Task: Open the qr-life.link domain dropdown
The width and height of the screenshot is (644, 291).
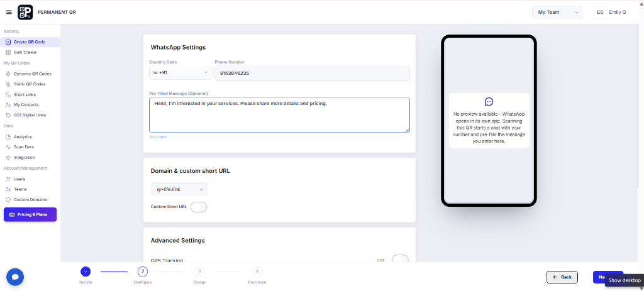Action: (179, 190)
